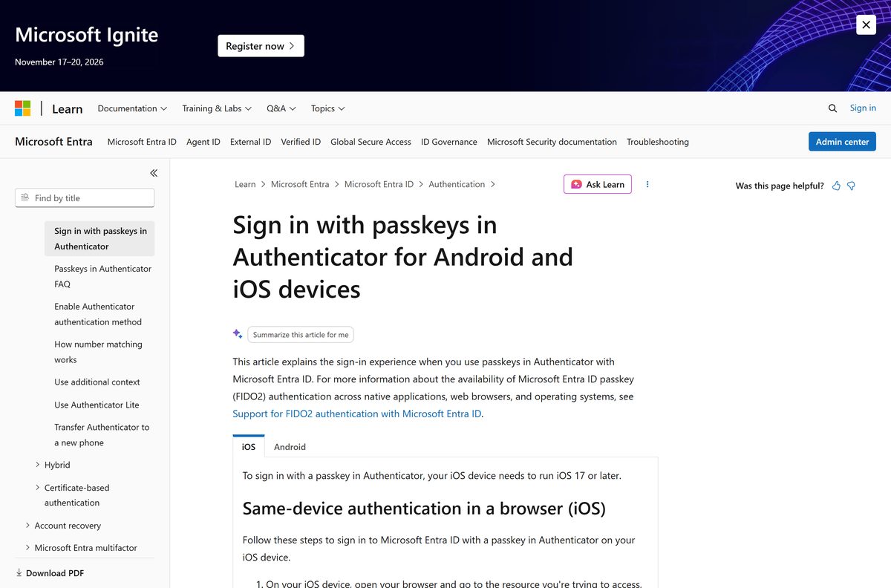Open Microsoft Security documentation link

[x=552, y=142]
